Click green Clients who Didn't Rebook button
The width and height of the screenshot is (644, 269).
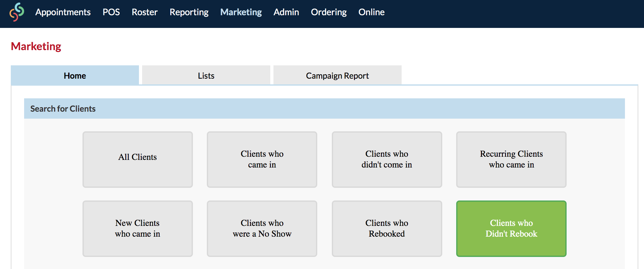tap(511, 228)
